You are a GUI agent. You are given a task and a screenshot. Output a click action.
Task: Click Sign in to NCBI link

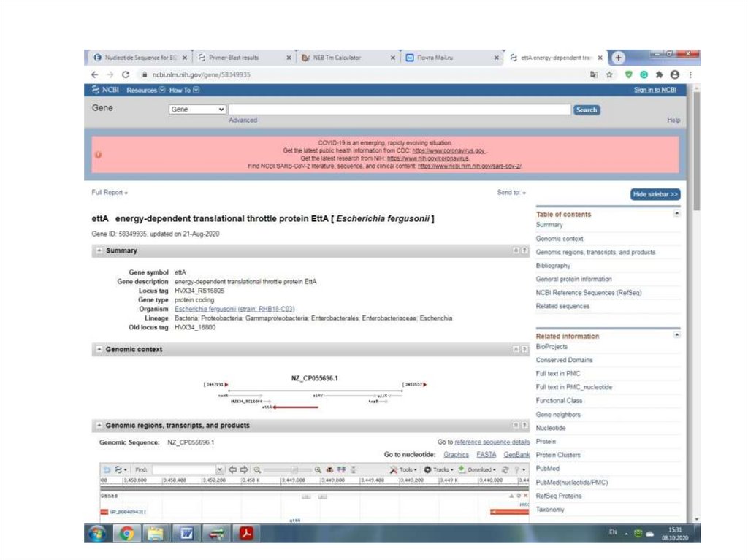(654, 90)
